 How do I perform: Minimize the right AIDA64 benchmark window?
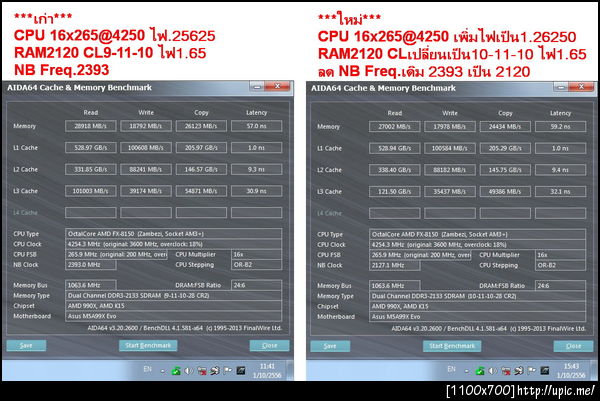tap(561, 88)
